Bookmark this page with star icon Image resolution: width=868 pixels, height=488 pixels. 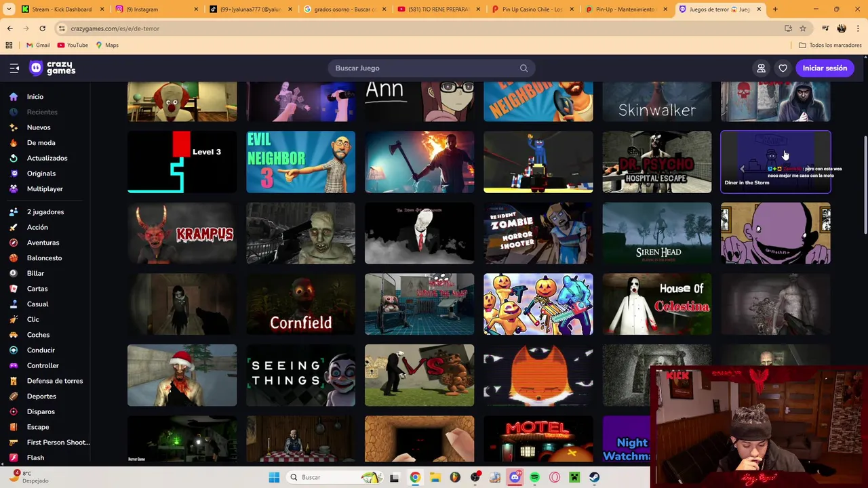click(803, 28)
